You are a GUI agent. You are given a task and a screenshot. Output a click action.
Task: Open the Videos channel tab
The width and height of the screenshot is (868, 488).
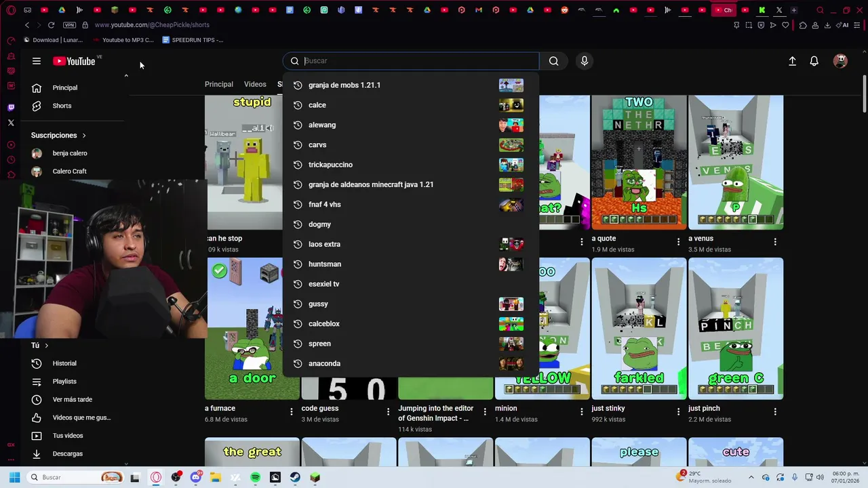pos(255,84)
